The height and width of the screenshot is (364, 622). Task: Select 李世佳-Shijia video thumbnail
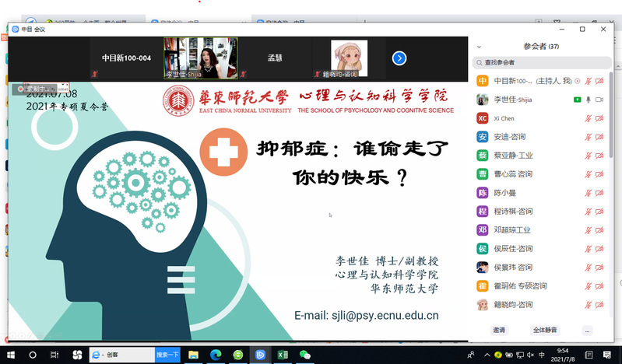[200, 58]
